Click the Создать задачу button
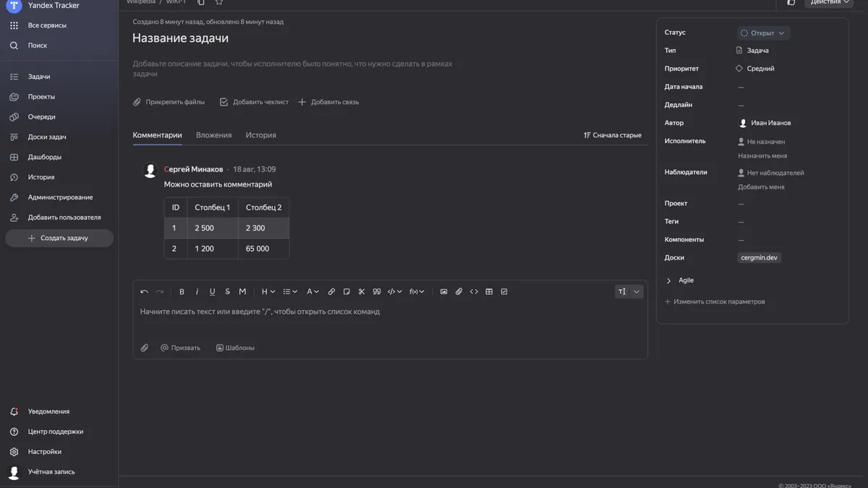The height and width of the screenshot is (488, 868). [x=59, y=238]
